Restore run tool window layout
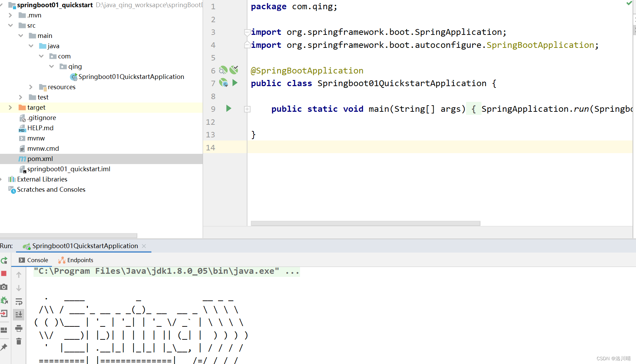Screen dimensions: 636x364 [x=4, y=329]
